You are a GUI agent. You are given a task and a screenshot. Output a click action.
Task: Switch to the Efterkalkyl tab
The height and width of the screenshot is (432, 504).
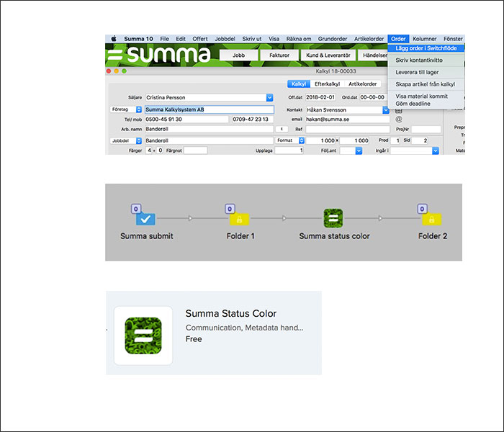[x=327, y=84]
